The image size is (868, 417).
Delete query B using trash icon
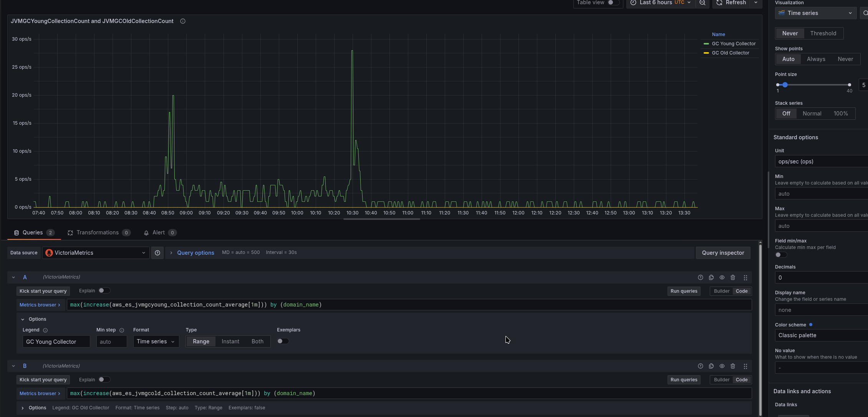point(733,366)
